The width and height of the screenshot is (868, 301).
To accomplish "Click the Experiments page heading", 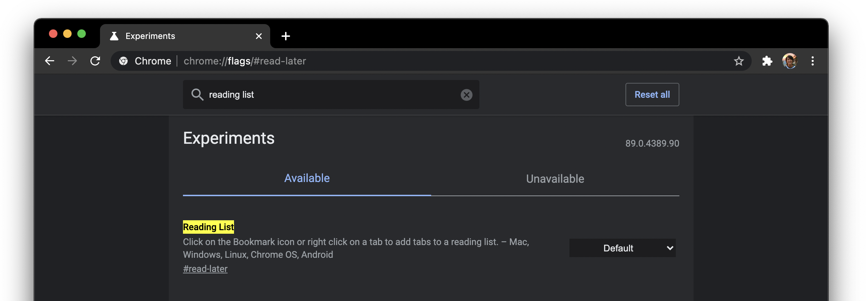I will (x=229, y=138).
